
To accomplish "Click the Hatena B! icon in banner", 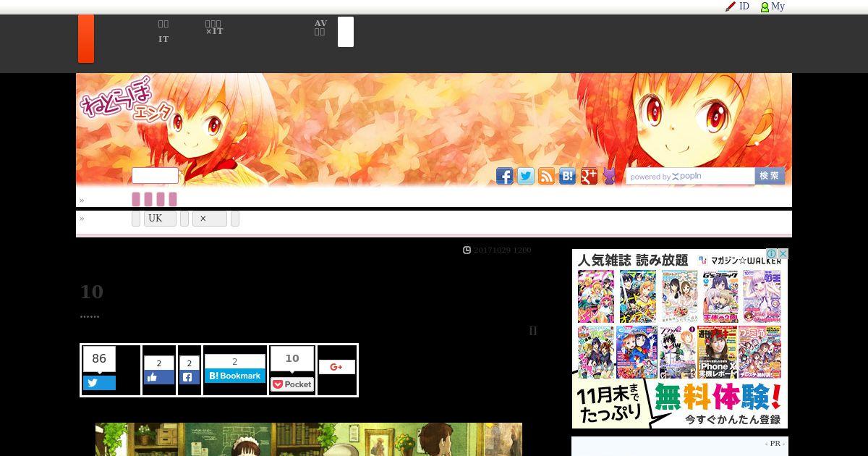I will (x=568, y=176).
